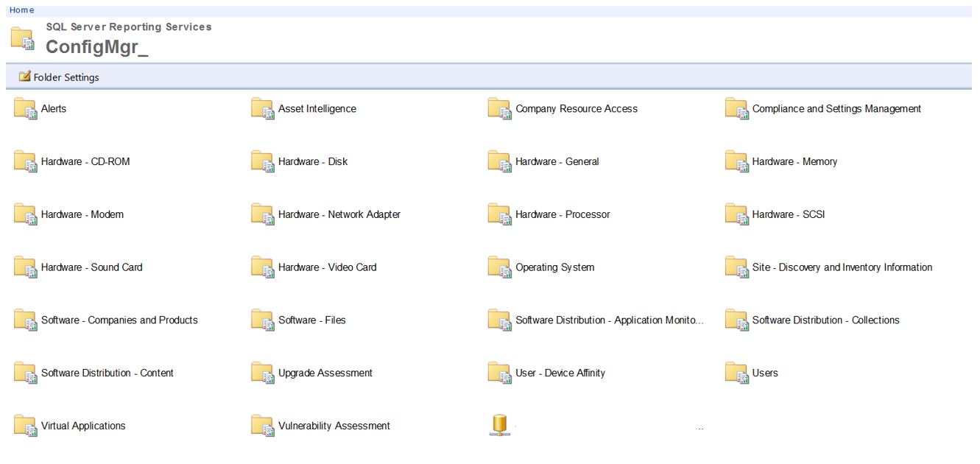Open Site - Discovery and Inventory Information
Screen dimensions: 980x464
tap(842, 267)
